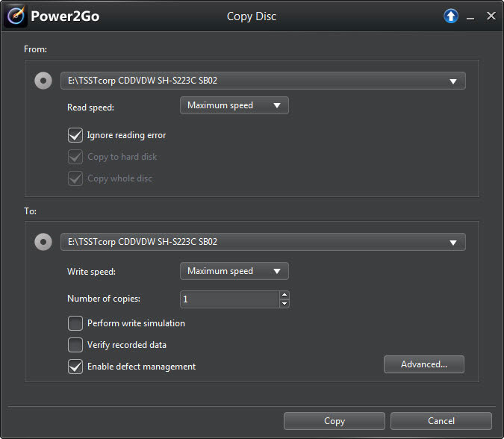Toggle Copy whole disc checkbox
The width and height of the screenshot is (504, 439).
point(75,178)
